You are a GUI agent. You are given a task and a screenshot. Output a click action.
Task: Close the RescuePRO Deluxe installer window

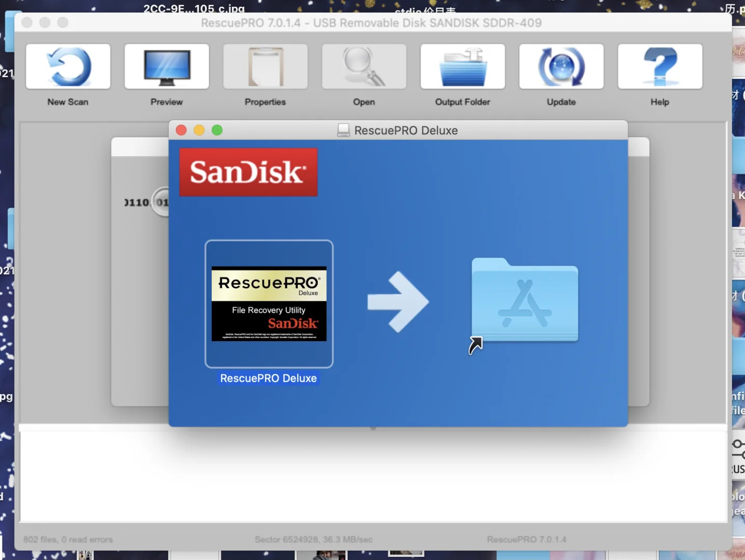tap(181, 130)
